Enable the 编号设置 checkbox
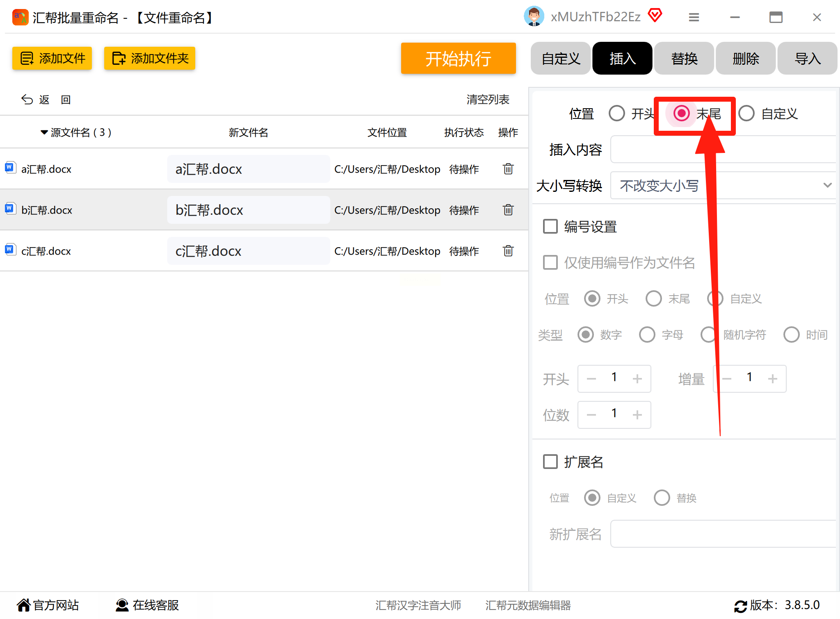This screenshot has width=840, height=619. pos(550,226)
